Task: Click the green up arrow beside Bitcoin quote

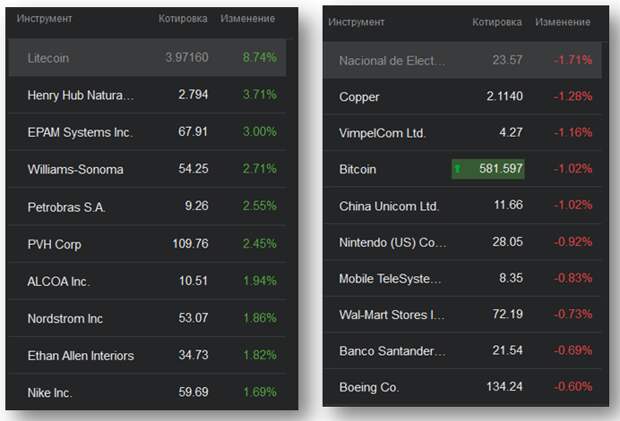Action: point(457,169)
